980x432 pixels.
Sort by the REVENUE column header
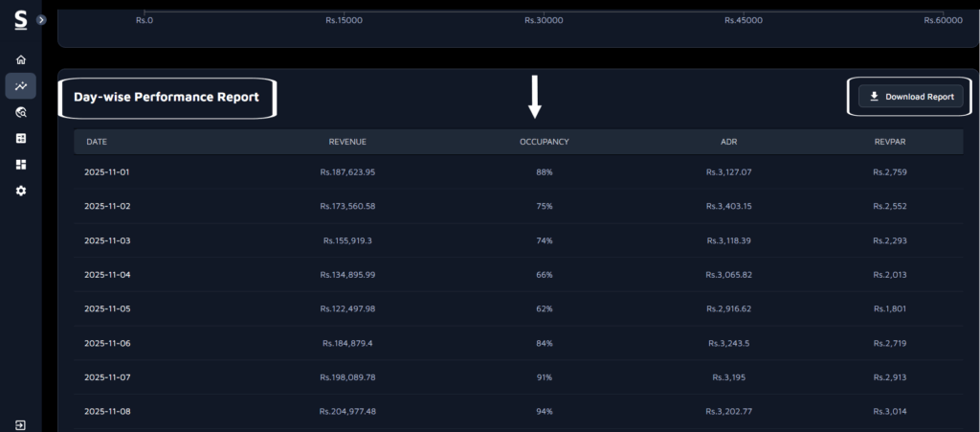tap(347, 142)
